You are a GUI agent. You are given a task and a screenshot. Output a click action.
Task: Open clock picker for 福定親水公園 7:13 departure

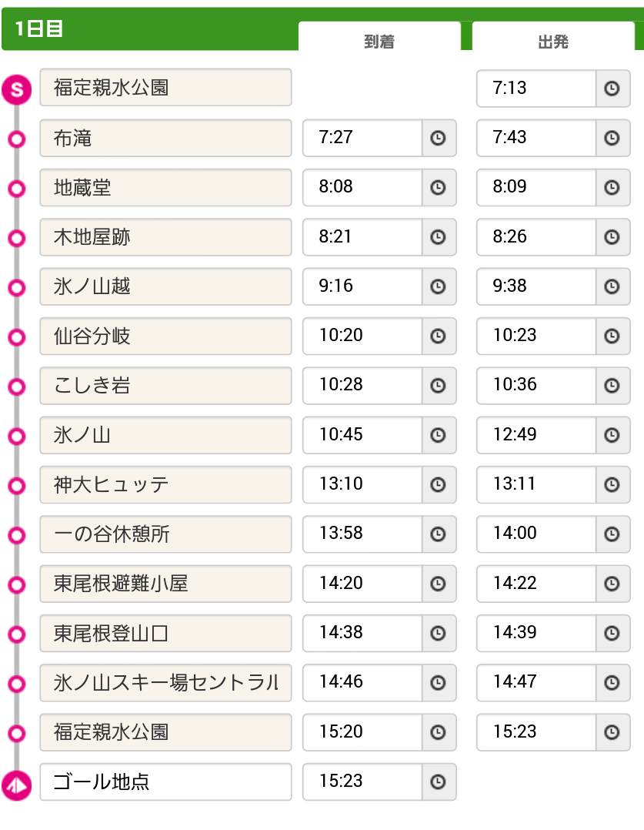pos(612,89)
